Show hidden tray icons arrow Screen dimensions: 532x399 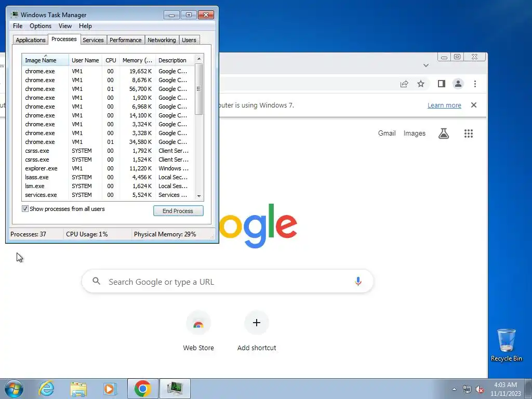tap(454, 389)
